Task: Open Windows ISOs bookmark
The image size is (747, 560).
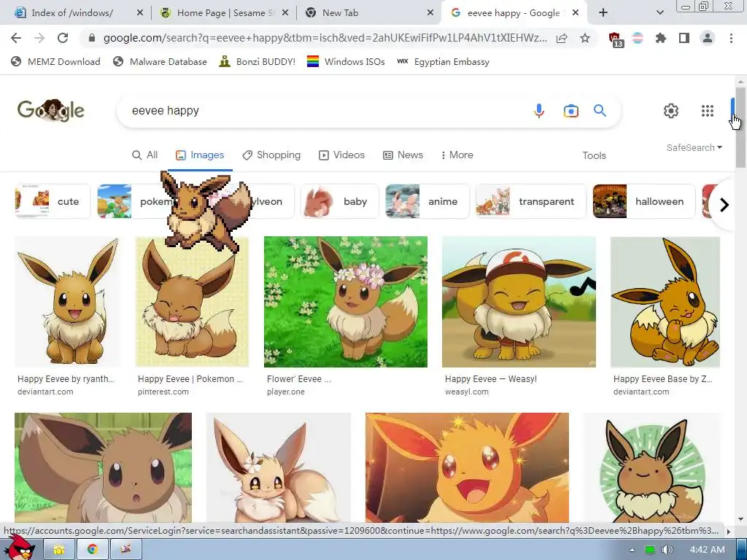Action: coord(346,62)
